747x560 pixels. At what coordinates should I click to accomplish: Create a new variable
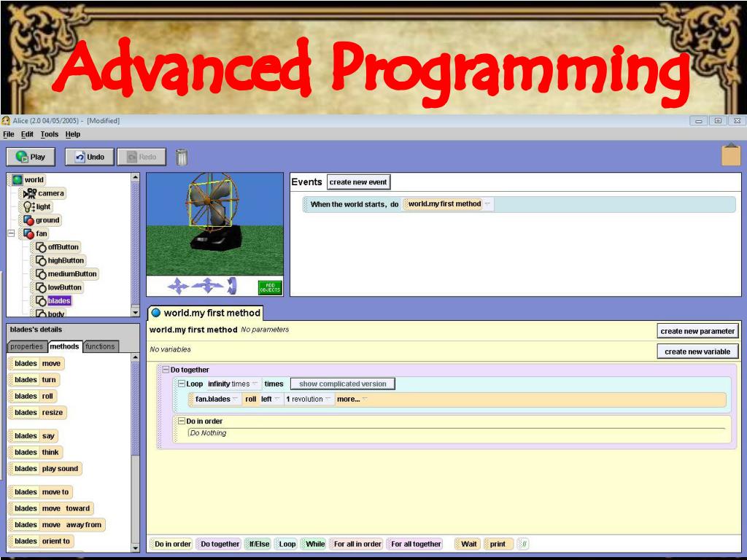tap(697, 351)
